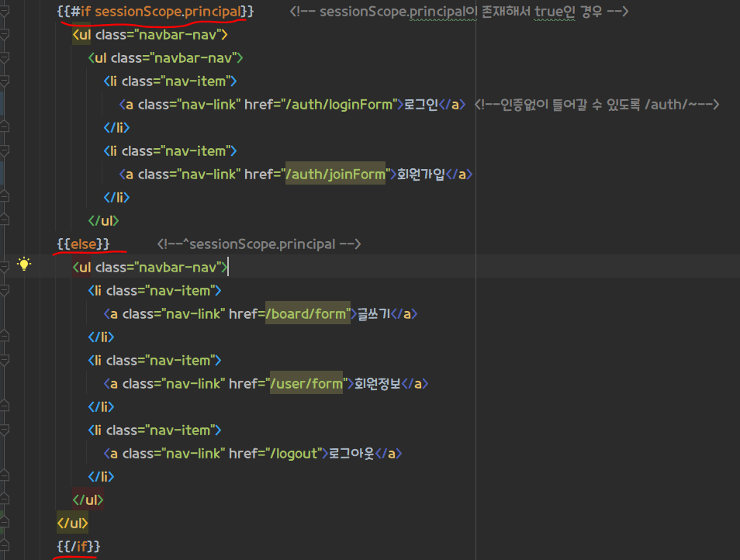Click the /auth/loginForm href value

[339, 104]
